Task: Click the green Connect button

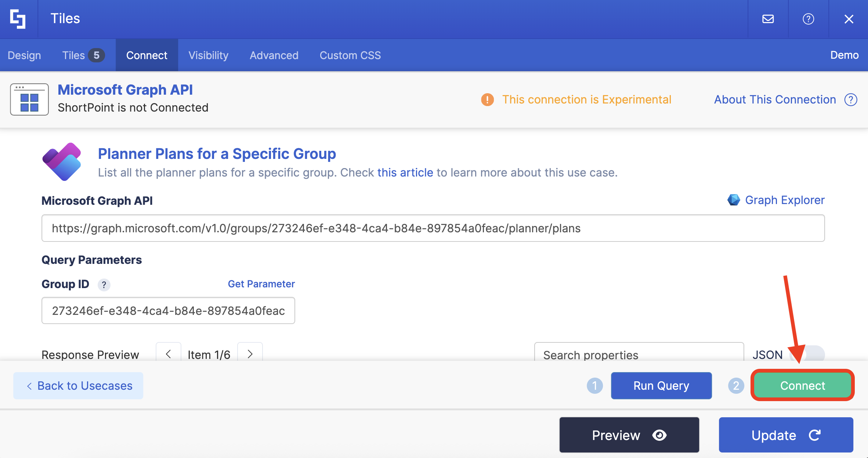Action: (x=802, y=385)
